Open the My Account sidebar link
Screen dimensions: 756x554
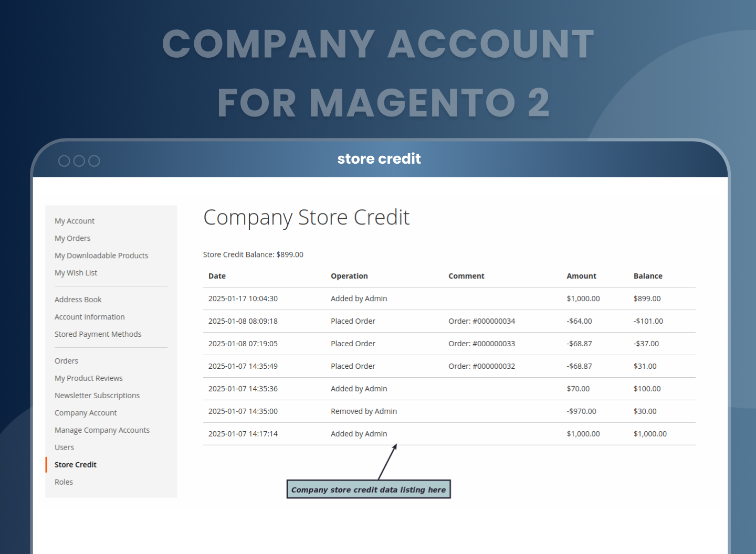75,221
